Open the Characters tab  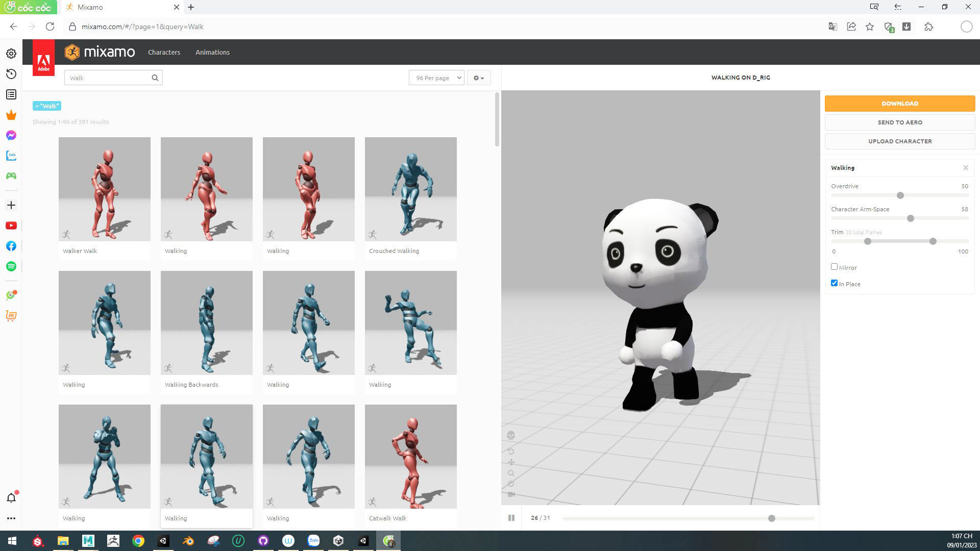click(164, 52)
